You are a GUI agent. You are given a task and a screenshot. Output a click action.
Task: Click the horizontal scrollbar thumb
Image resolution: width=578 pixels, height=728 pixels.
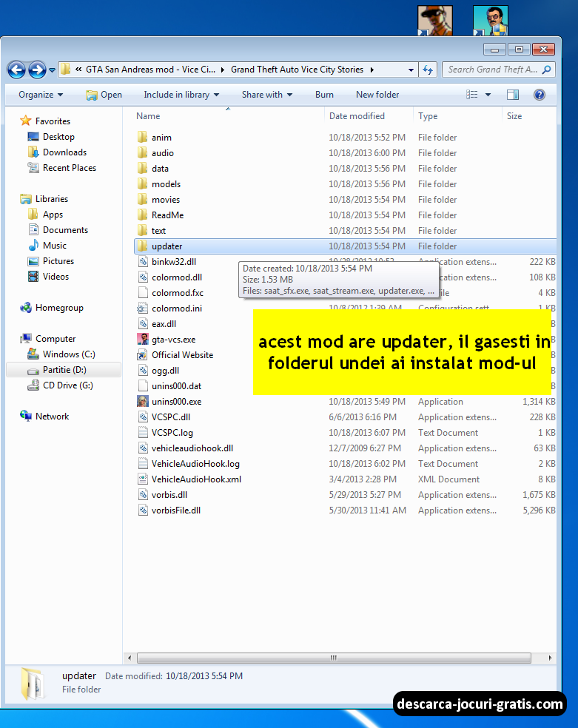334,658
